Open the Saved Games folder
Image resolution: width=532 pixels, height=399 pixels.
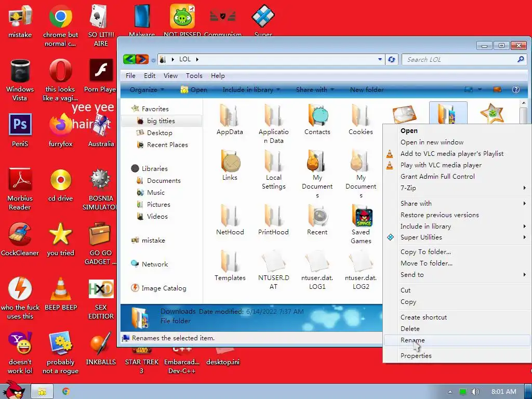pos(361,224)
